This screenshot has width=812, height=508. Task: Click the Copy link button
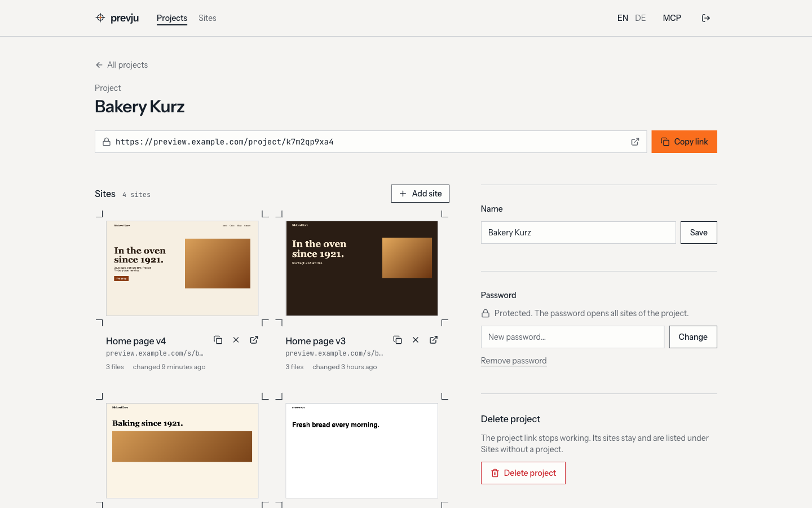coord(685,142)
